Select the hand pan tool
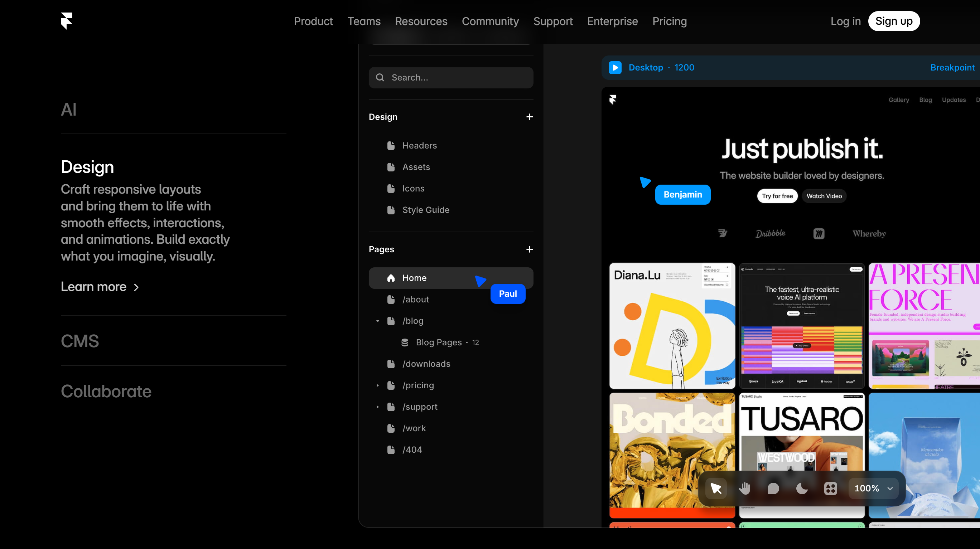The height and width of the screenshot is (549, 980). pos(744,489)
